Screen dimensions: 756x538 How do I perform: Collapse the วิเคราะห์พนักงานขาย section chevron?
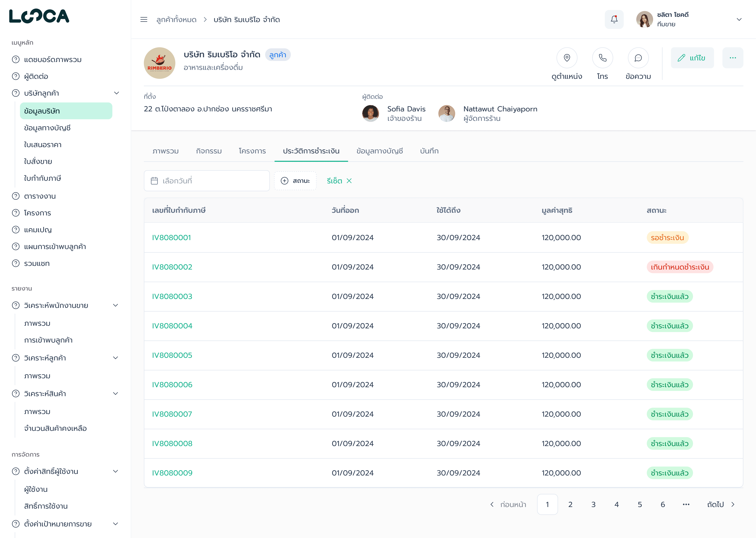tap(115, 305)
